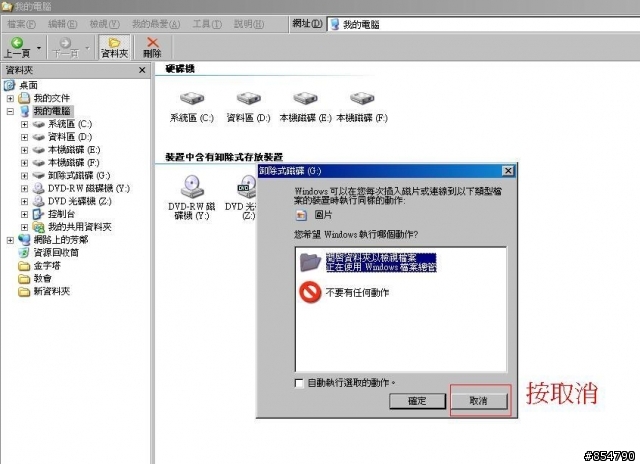The height and width of the screenshot is (464, 640).
Task: Select 本機磁碟 (F:) drive icon in tree
Action: [39, 163]
